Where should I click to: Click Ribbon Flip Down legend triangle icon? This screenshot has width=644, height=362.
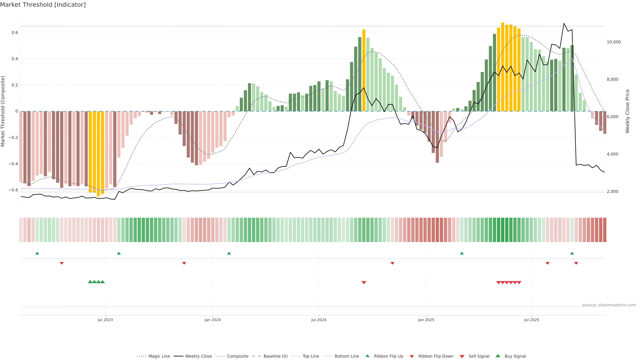(412, 356)
